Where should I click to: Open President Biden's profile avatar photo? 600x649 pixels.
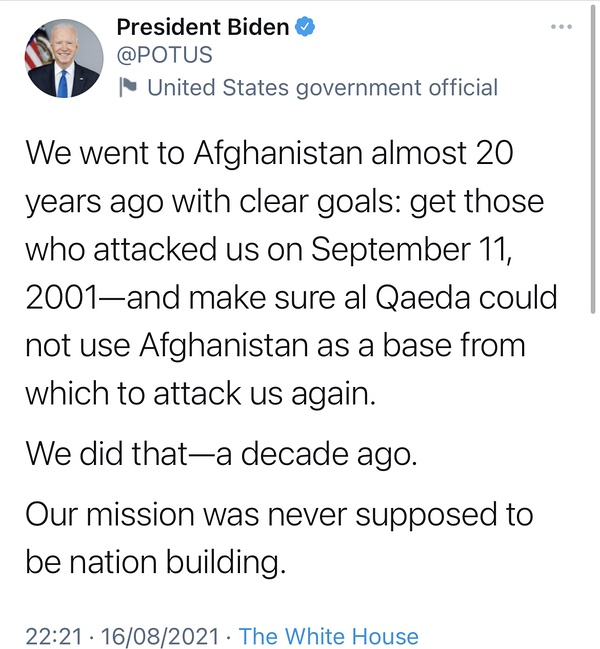coord(64,59)
